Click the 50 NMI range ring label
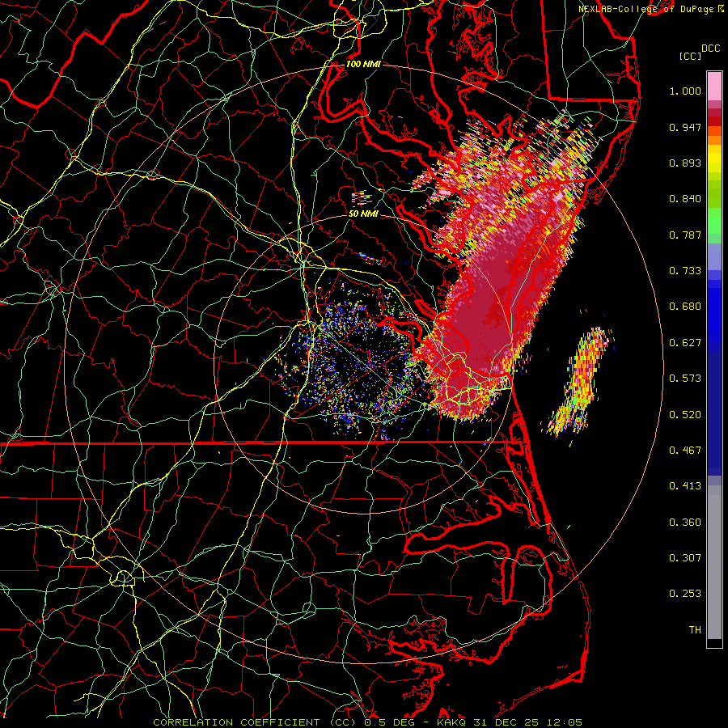 pyautogui.click(x=363, y=214)
